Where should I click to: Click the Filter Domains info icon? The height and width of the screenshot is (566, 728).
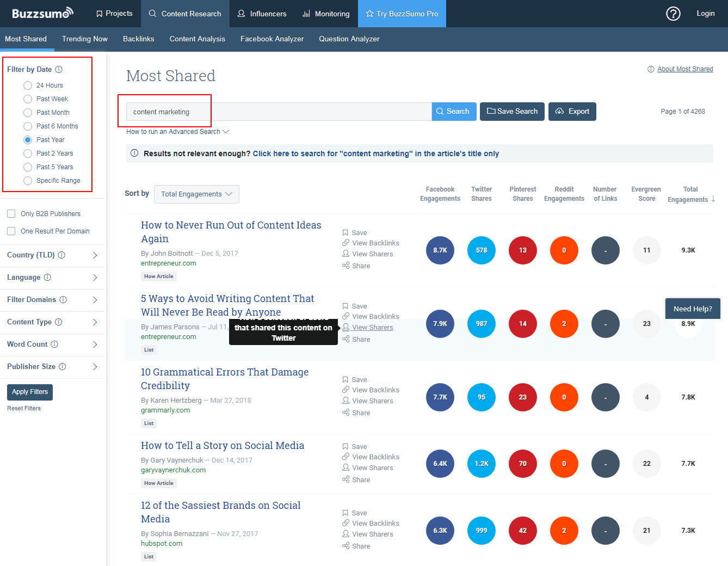[63, 299]
